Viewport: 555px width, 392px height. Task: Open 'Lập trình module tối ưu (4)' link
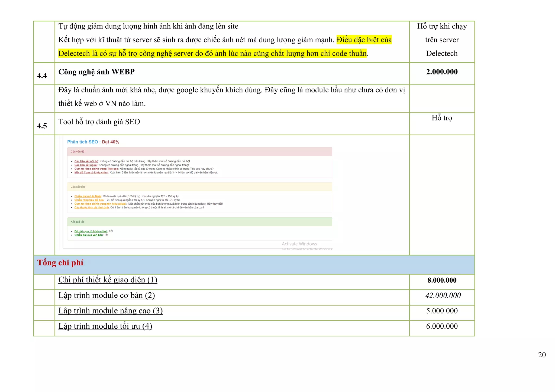point(105,326)
